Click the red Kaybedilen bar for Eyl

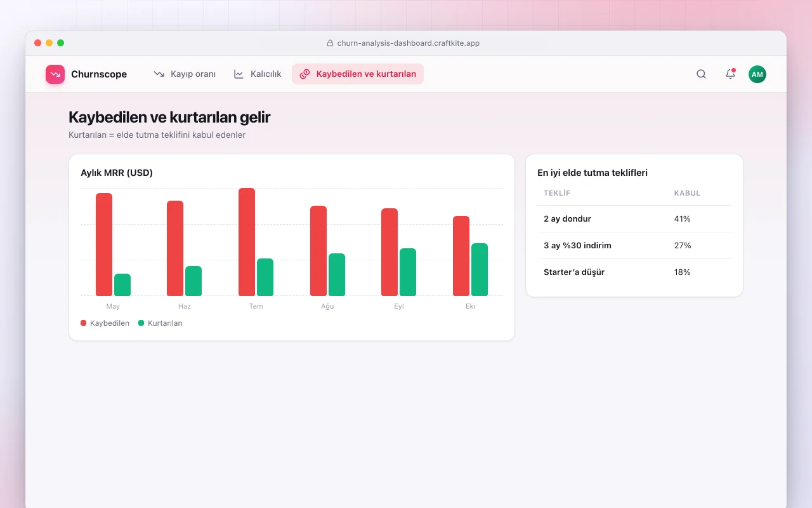[x=390, y=252]
